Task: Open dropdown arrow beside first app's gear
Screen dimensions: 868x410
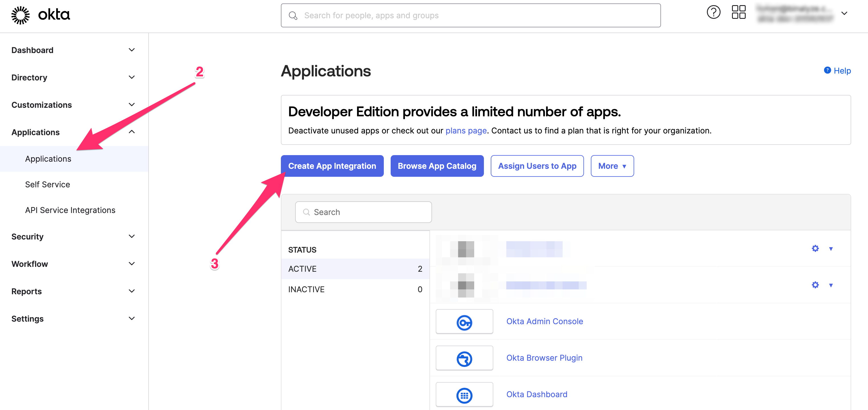Action: (831, 249)
